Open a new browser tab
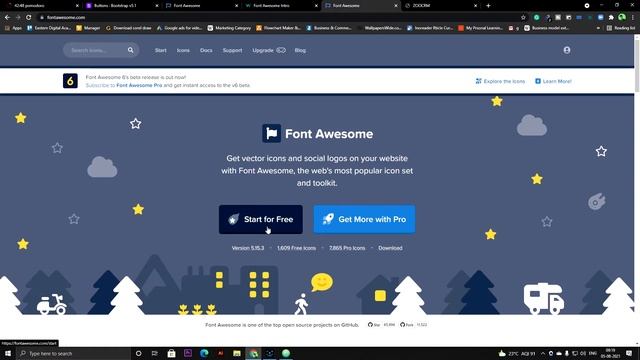 (x=488, y=6)
